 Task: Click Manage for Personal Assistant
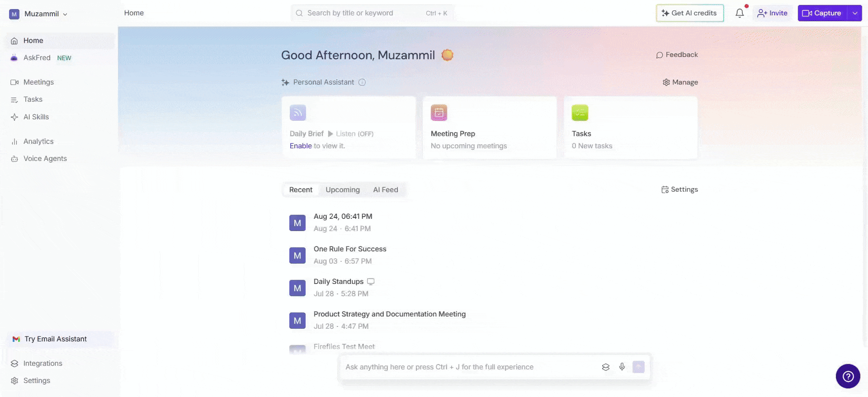[680, 82]
